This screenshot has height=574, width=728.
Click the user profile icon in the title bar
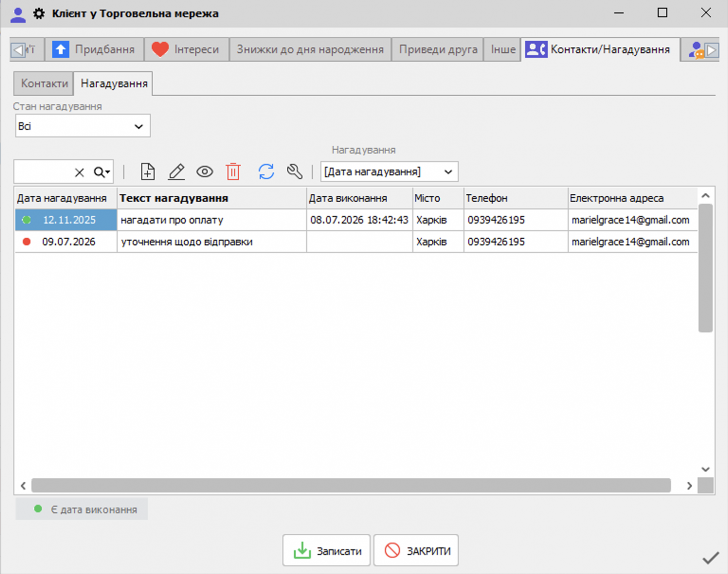tap(18, 14)
